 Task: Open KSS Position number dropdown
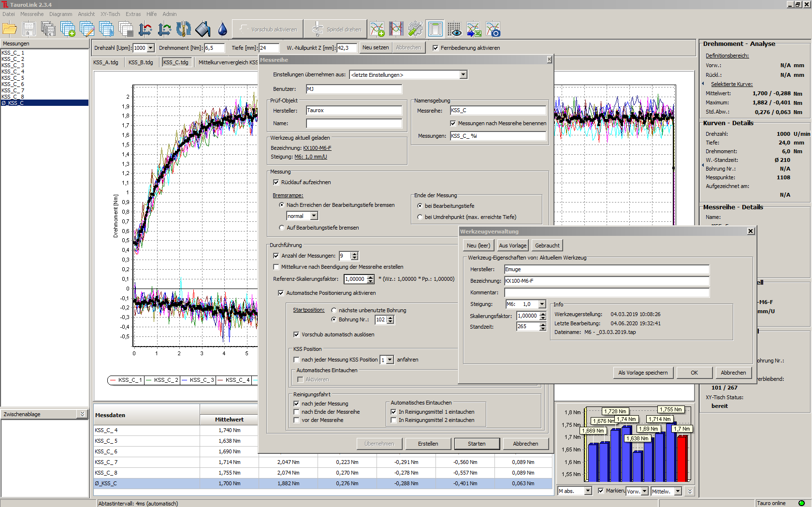click(390, 360)
